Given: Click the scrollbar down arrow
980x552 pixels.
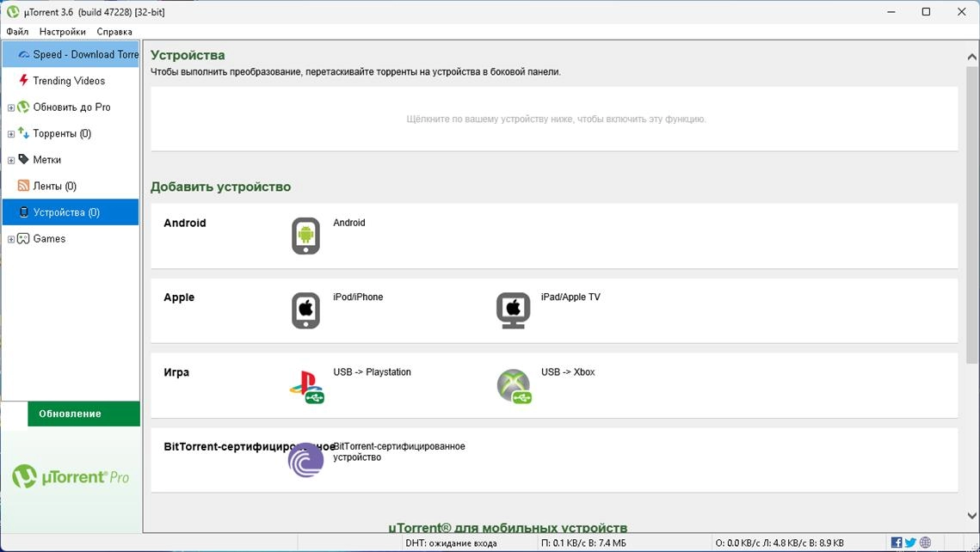Looking at the screenshot, I should 972,515.
